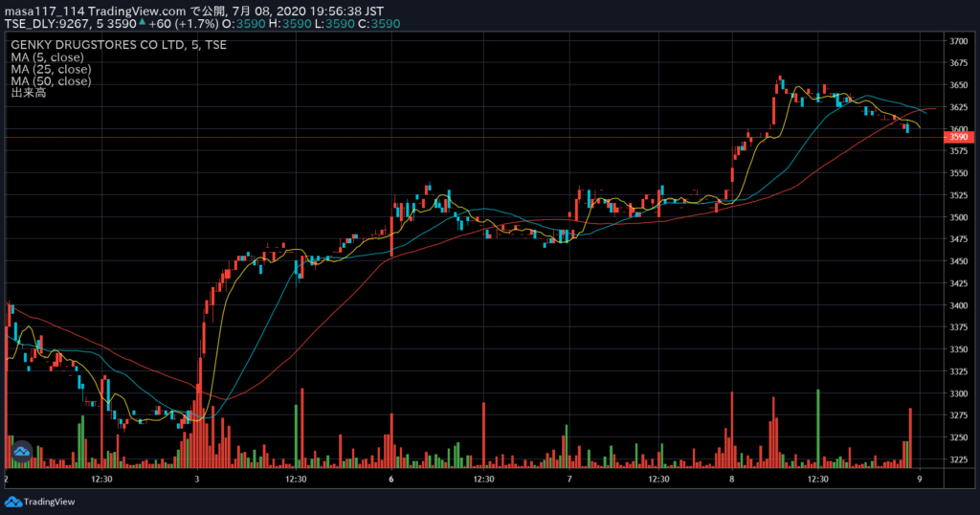980x515 pixels.
Task: Click the 12:30 label between days 8 and 9
Action: (817, 480)
